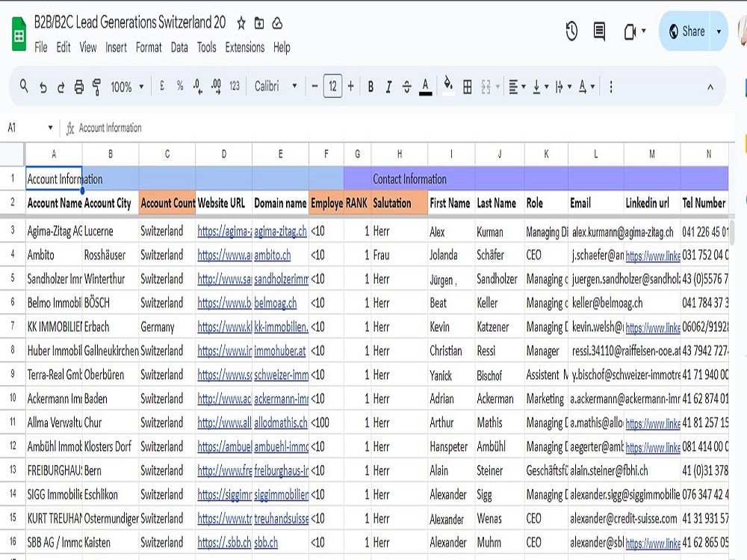The image size is (747, 560).
Task: Open the fill color bucket
Action: pos(448,86)
